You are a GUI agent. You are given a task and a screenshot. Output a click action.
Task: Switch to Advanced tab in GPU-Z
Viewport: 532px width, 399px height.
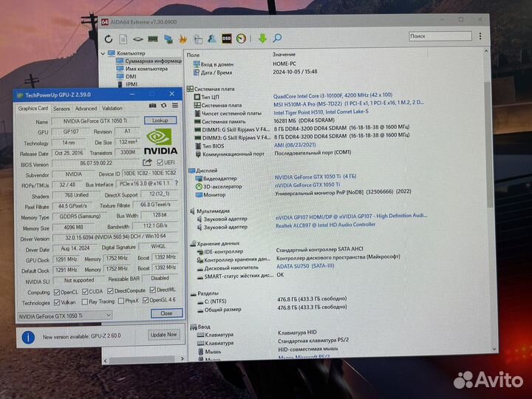(86, 109)
